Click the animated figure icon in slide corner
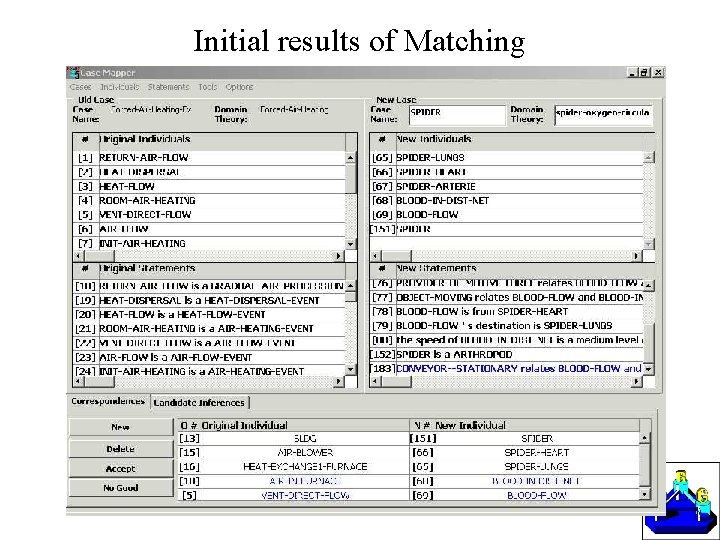Screen dimensions: 720x540 [681, 501]
